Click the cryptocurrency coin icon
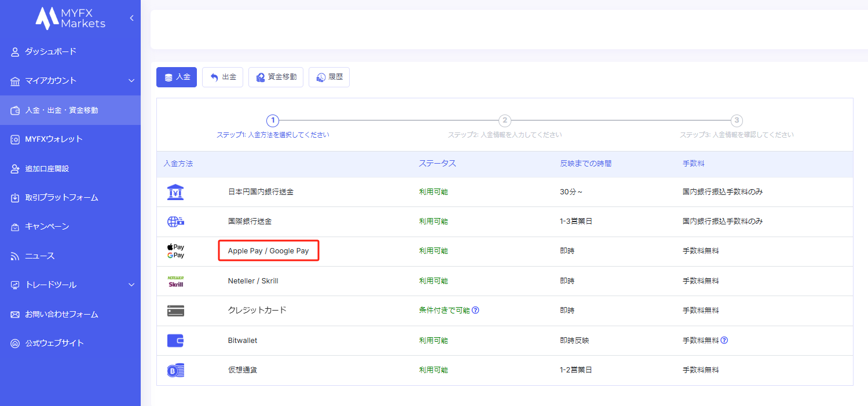868x406 pixels. click(x=175, y=370)
